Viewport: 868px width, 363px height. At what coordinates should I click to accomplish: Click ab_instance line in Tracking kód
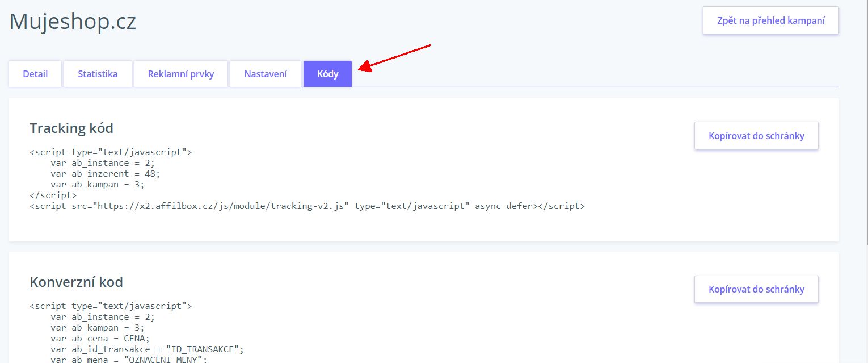103,163
